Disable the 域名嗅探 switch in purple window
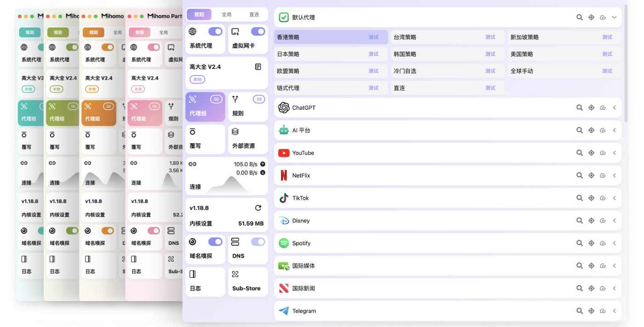This screenshot has width=644, height=327. coord(215,242)
